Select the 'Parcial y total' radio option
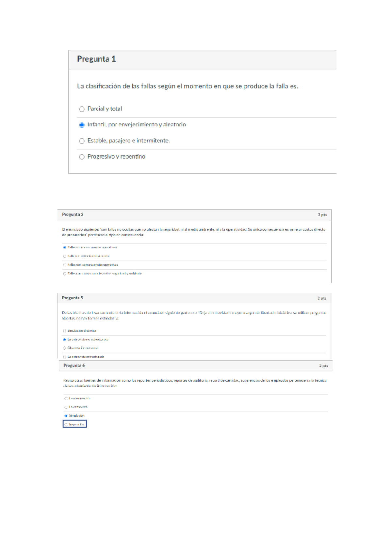The image size is (392, 555). (x=82, y=109)
